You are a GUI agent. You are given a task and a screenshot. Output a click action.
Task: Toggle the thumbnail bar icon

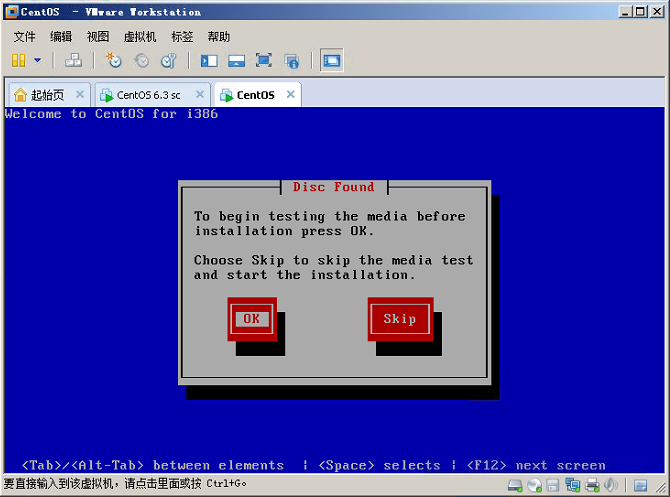pyautogui.click(x=236, y=61)
